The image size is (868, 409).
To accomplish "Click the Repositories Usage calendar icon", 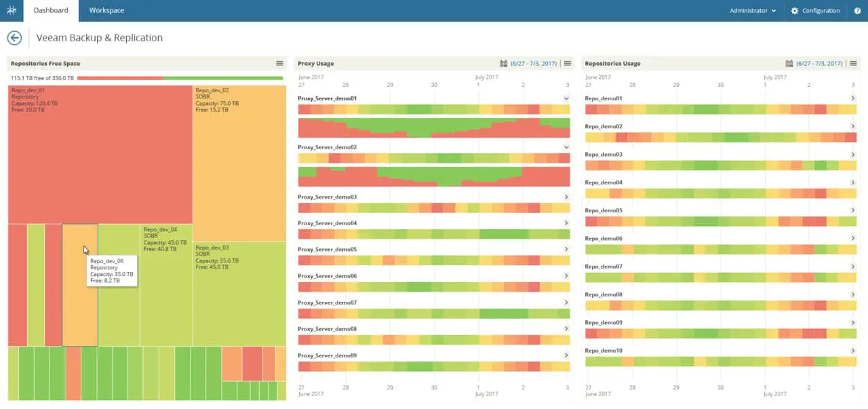I will [789, 63].
